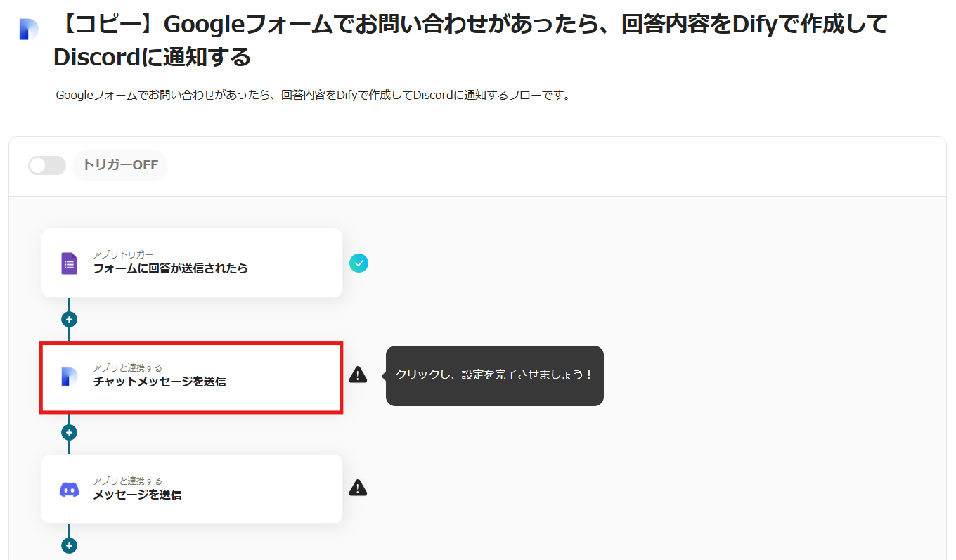956x560 pixels.
Task: Toggle the trigger ON/OFF switch
Action: (47, 165)
